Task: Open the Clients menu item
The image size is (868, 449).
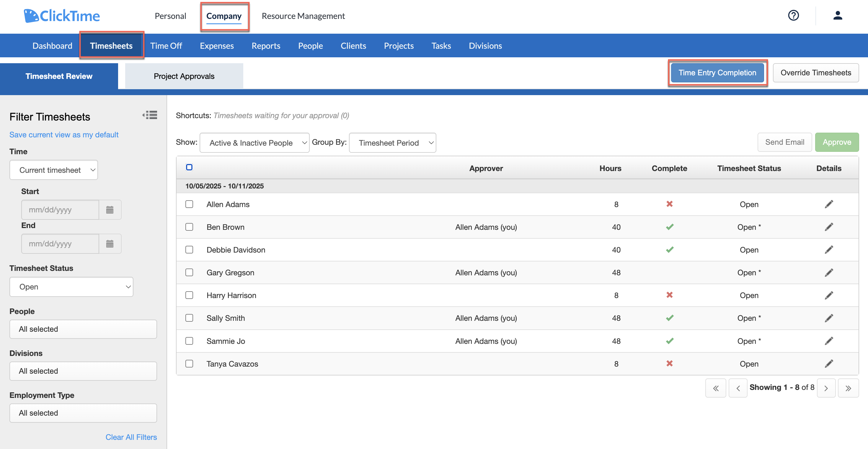Action: pyautogui.click(x=353, y=45)
